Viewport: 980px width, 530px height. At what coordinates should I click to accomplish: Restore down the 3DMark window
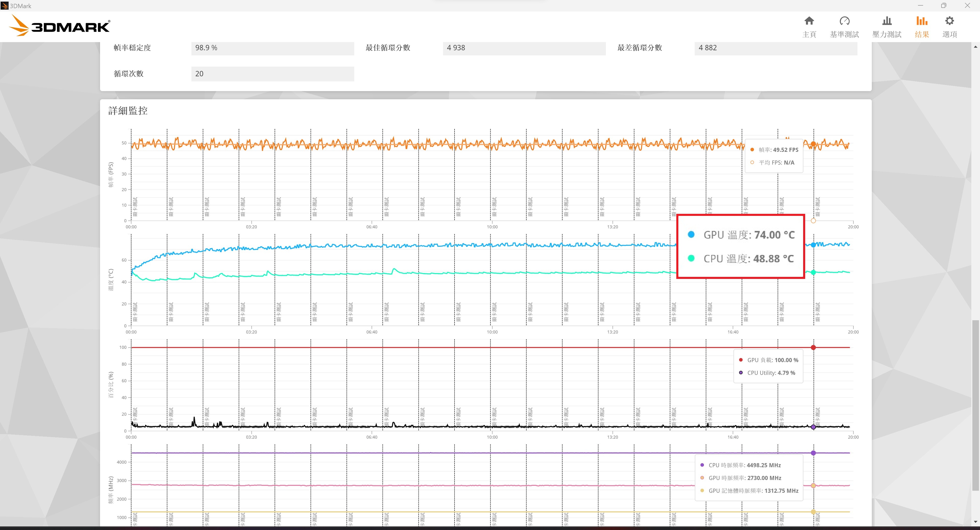[944, 6]
